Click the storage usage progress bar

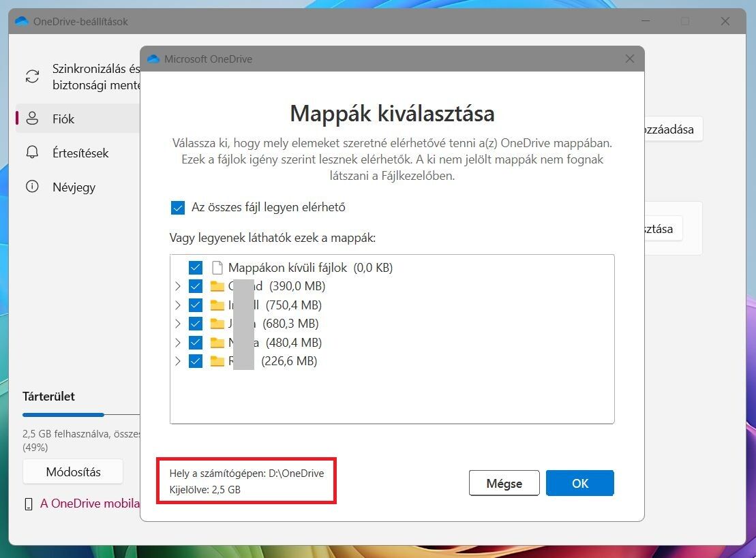point(81,414)
